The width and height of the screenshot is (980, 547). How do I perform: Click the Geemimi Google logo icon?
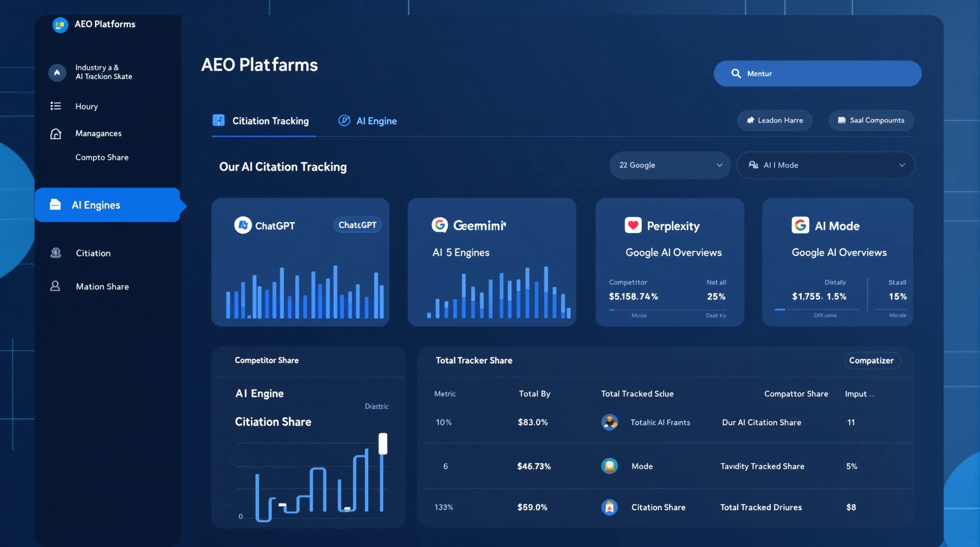tap(440, 225)
